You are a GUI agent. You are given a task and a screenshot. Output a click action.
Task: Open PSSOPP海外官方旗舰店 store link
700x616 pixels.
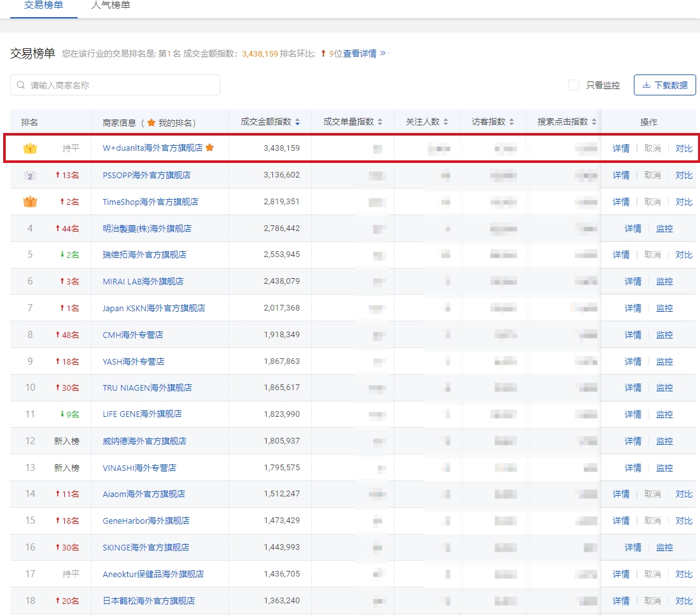[x=146, y=175]
